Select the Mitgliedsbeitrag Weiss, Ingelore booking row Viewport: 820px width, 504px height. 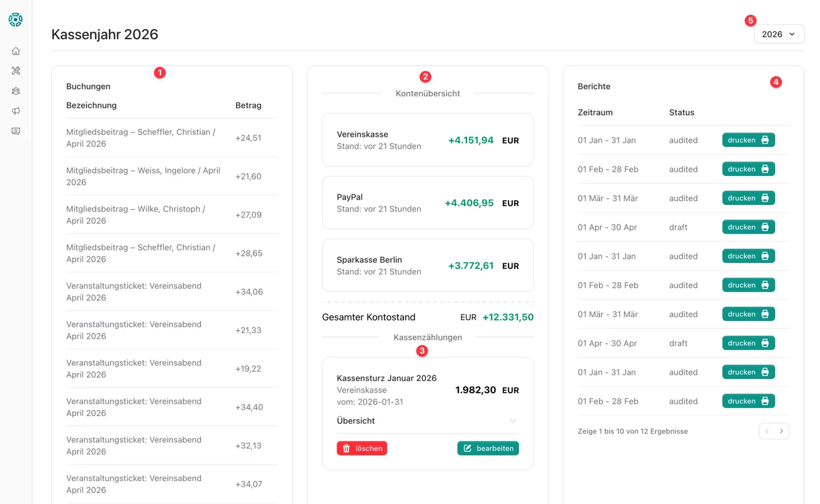[166, 176]
